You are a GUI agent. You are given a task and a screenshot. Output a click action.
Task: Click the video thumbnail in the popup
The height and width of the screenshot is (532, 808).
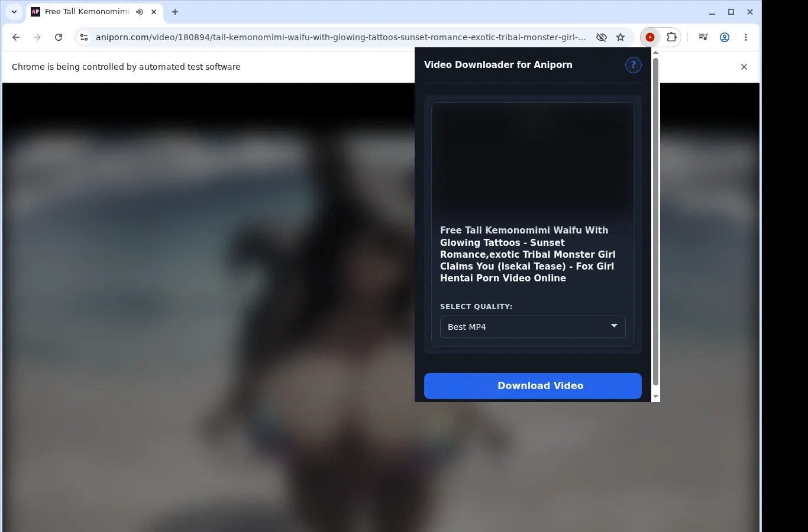coord(532,160)
